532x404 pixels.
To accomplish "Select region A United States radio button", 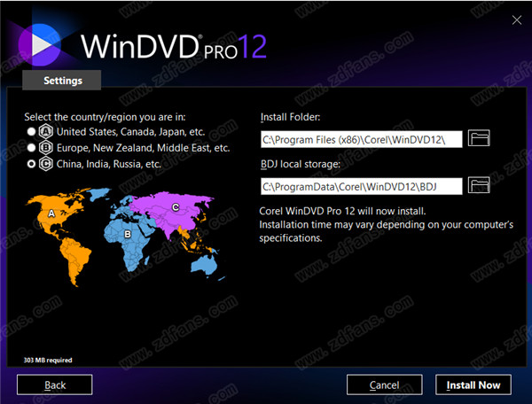I will 31,131.
